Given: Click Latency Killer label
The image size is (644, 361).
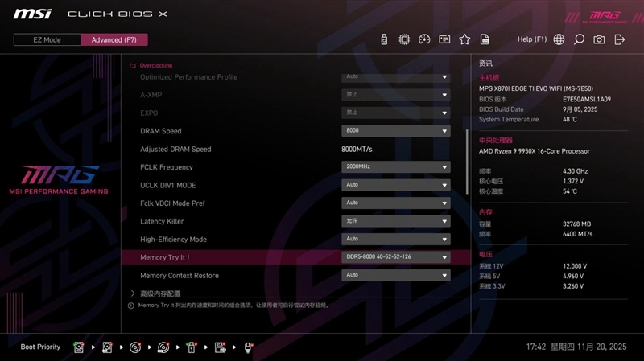Looking at the screenshot, I should pos(162,222).
